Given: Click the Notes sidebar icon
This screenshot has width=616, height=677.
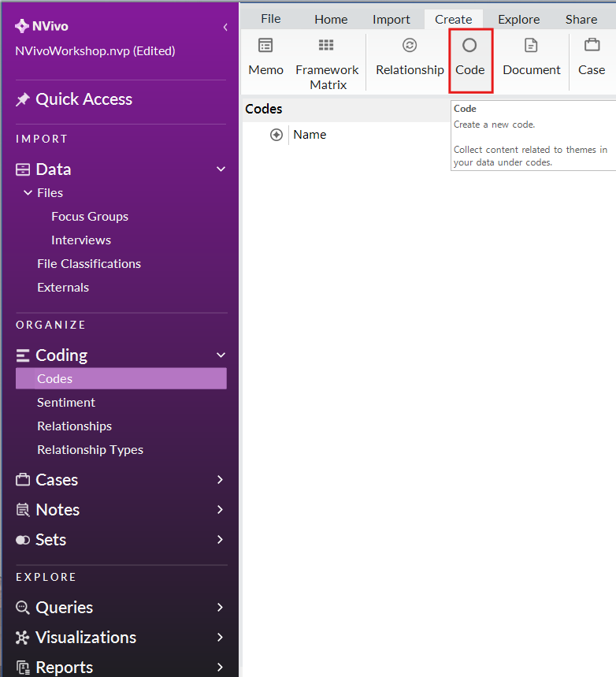Looking at the screenshot, I should click(x=23, y=510).
